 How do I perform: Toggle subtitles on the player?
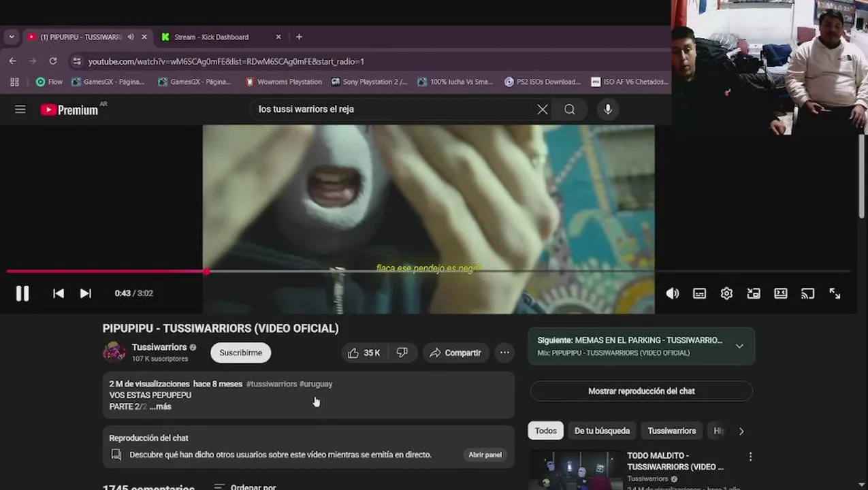(699, 293)
